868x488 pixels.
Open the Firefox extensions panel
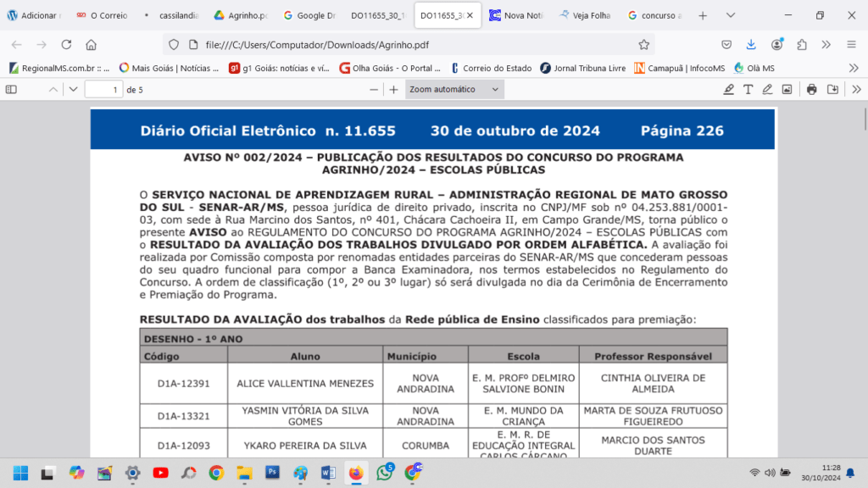point(802,45)
